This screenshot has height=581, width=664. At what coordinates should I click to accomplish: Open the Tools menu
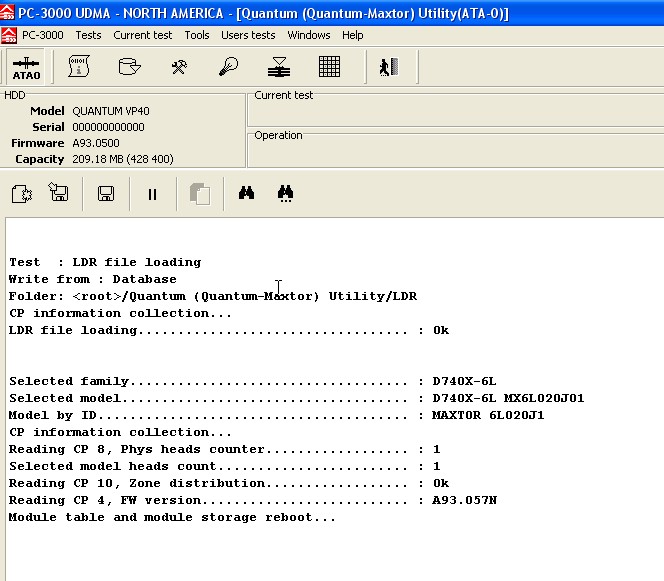click(x=196, y=35)
